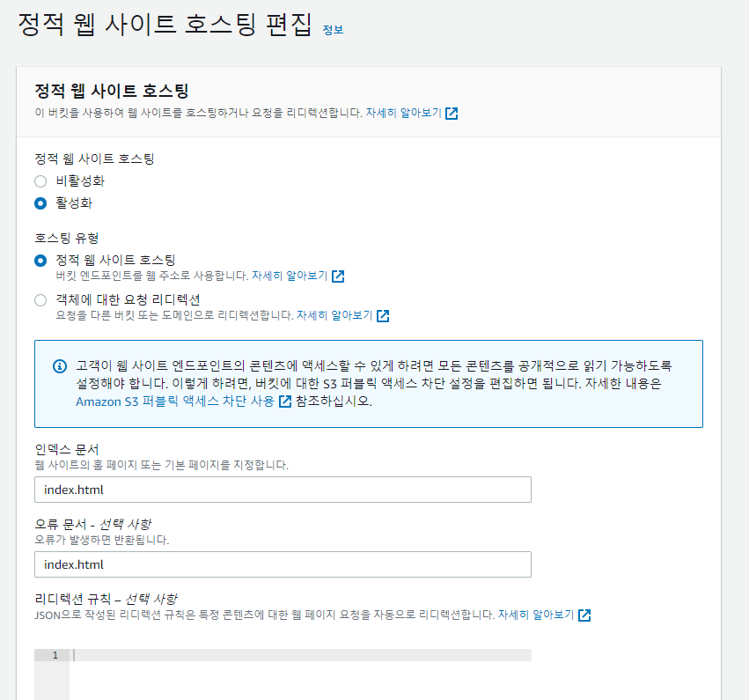
Task: Click the 정적 웹 사이트 호스팅 panel heading
Action: click(x=112, y=91)
